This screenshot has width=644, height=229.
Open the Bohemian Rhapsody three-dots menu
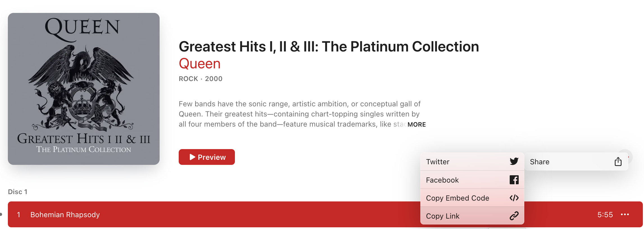(x=625, y=214)
